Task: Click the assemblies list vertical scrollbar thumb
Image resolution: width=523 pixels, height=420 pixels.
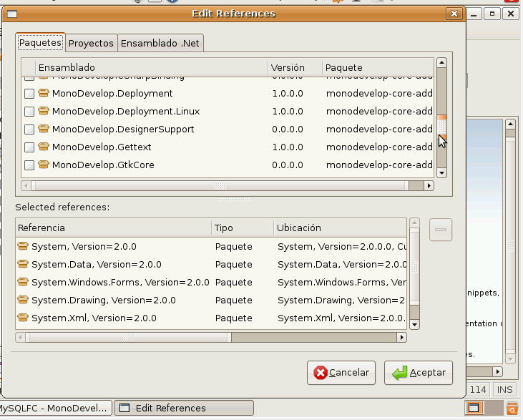Action: 441,127
